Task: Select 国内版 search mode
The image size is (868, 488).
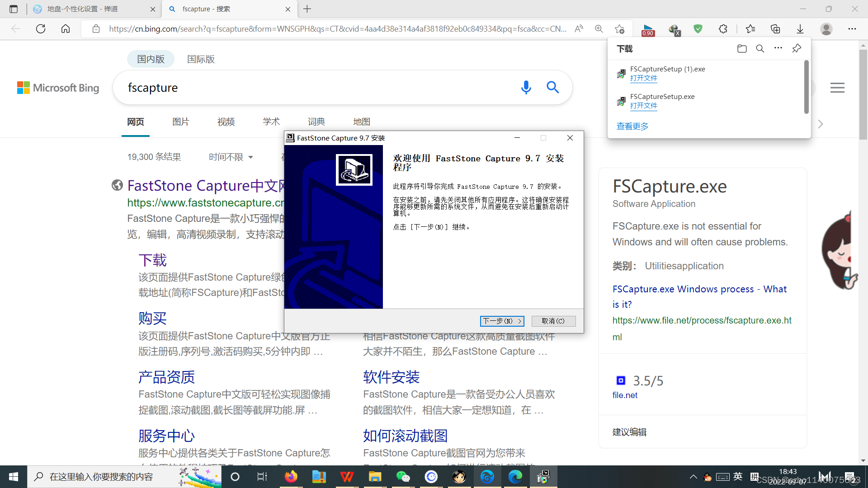Action: (151, 59)
